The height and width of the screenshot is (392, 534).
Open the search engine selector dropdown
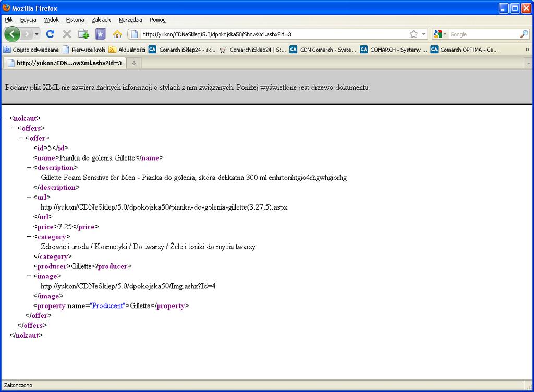440,34
